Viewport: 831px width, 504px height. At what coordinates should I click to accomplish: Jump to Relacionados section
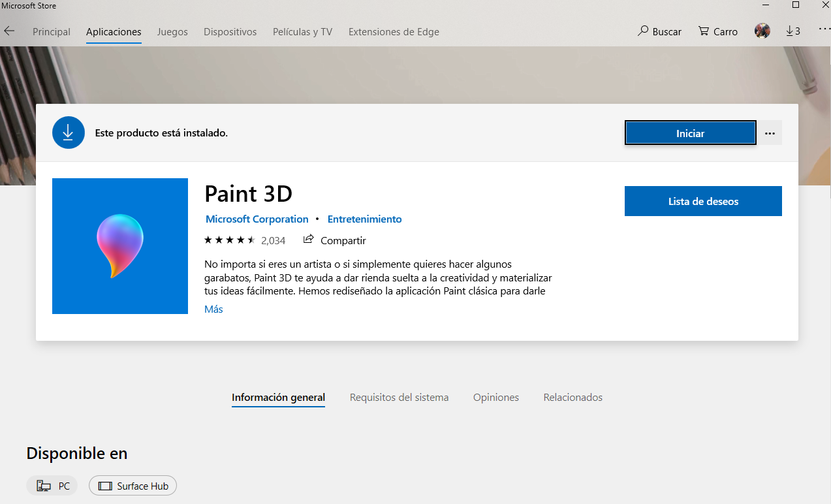pyautogui.click(x=573, y=398)
